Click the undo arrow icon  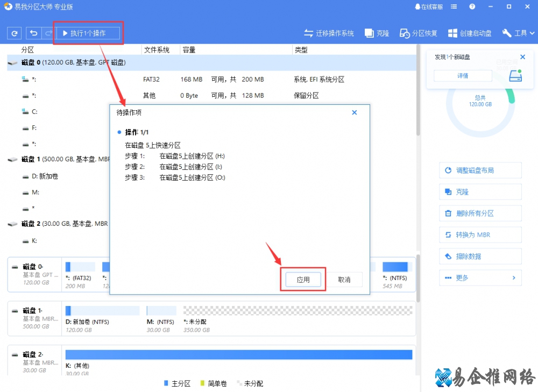(x=33, y=33)
